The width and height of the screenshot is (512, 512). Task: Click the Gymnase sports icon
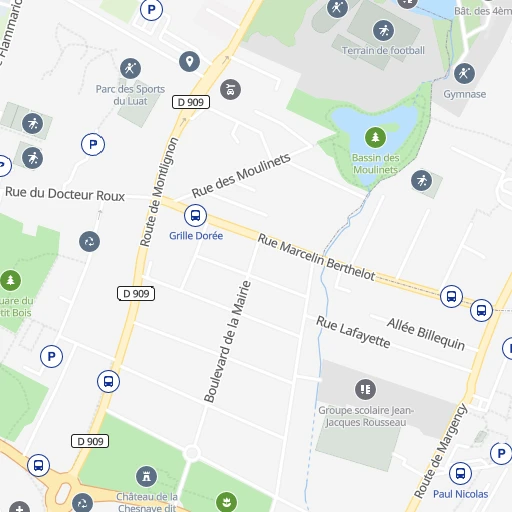tap(464, 73)
